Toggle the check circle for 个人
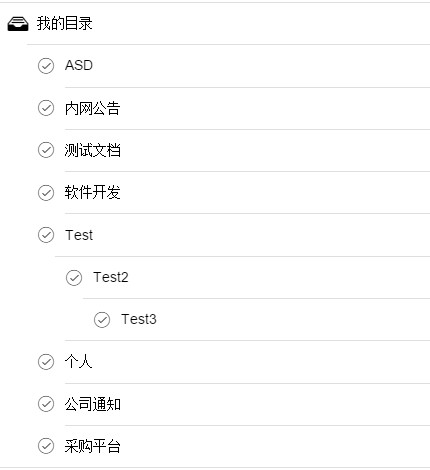 (46, 362)
